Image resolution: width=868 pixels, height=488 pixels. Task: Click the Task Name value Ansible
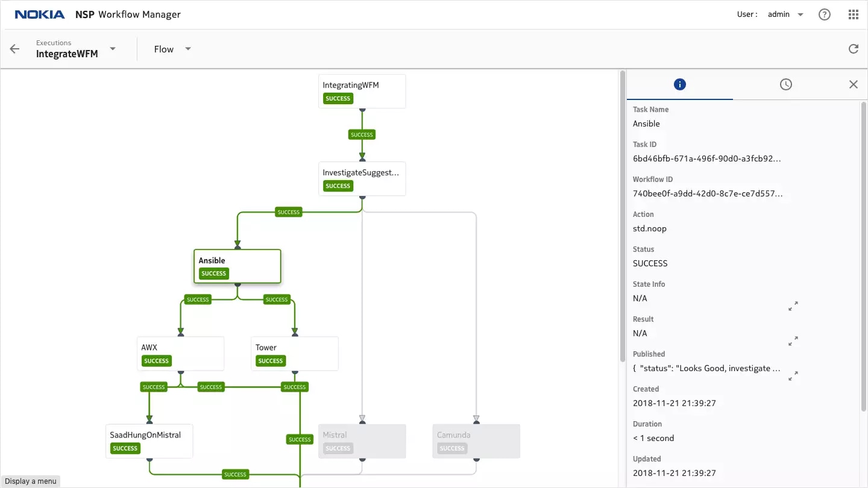(x=646, y=124)
